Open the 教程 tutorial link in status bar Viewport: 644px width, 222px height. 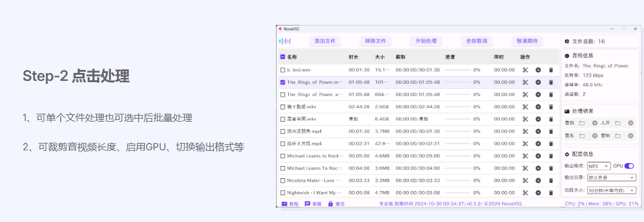tap(290, 204)
